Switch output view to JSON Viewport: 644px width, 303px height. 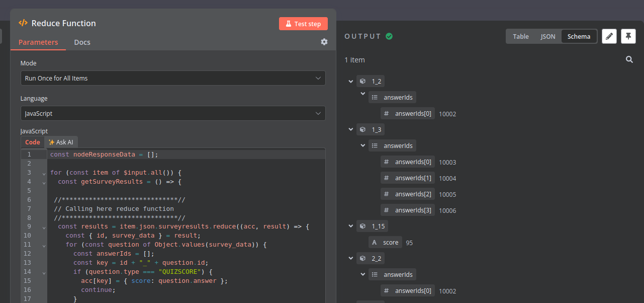pyautogui.click(x=547, y=36)
